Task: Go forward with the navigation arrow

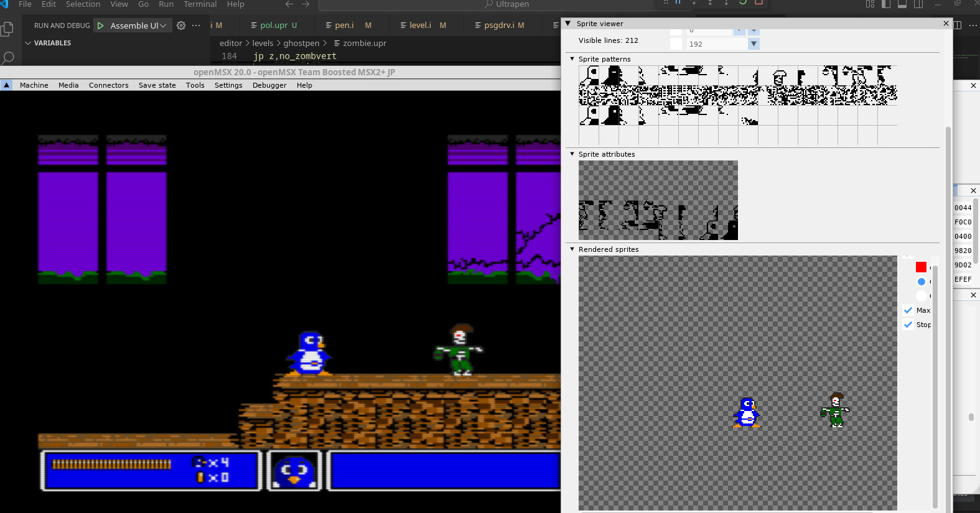Action: click(306, 4)
